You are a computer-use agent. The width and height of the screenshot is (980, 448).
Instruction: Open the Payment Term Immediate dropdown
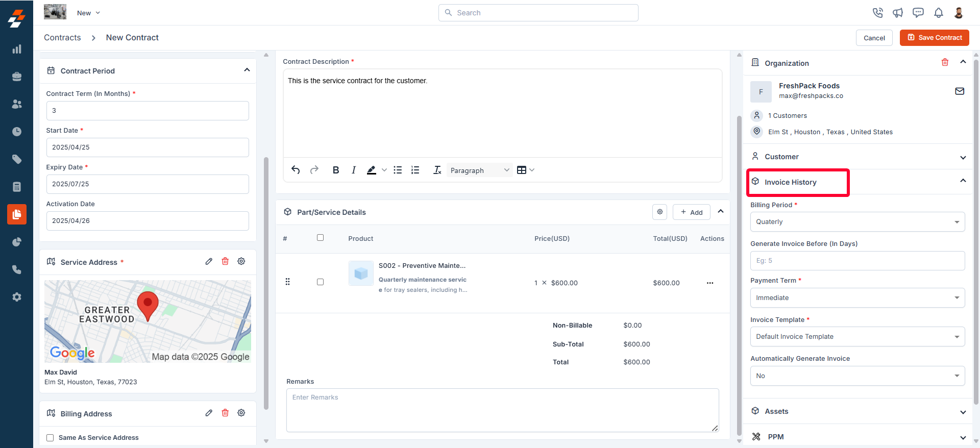tap(857, 298)
